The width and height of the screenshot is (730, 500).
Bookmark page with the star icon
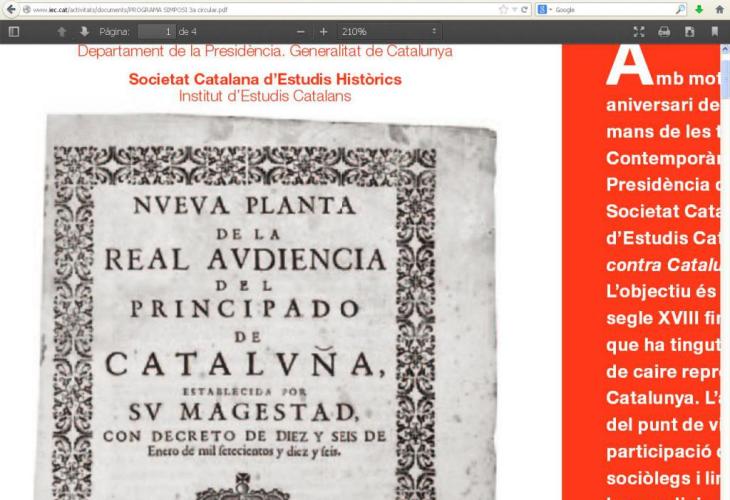[503, 9]
